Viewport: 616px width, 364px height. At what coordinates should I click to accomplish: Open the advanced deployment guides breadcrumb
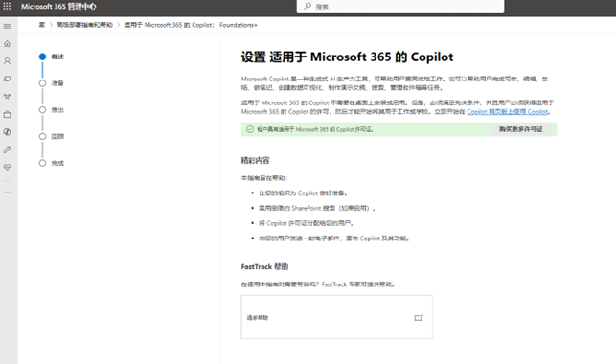(x=84, y=25)
